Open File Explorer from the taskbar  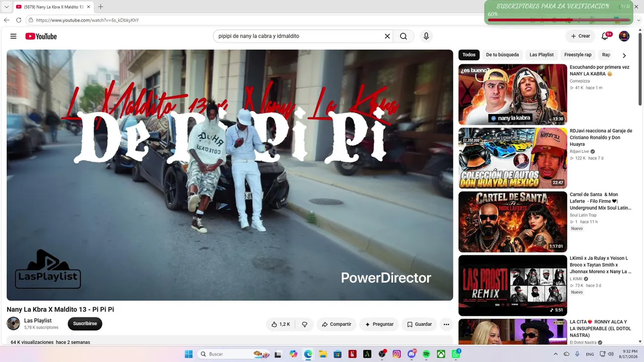(x=323, y=354)
